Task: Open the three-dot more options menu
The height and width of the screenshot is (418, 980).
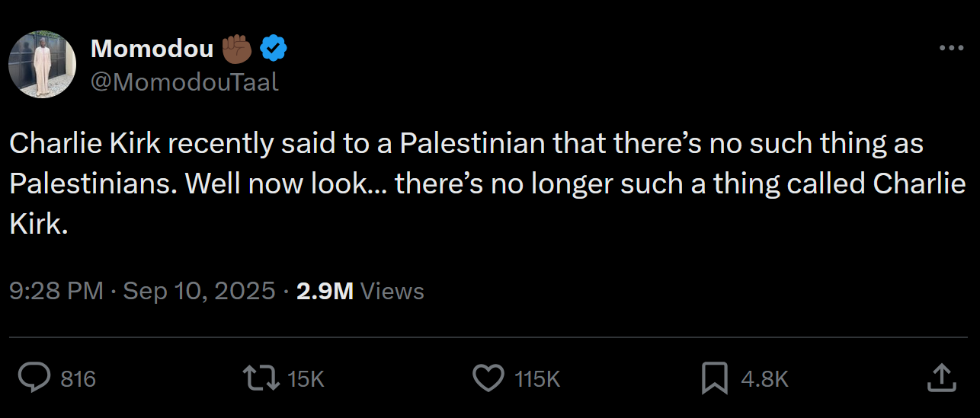Action: [x=951, y=48]
